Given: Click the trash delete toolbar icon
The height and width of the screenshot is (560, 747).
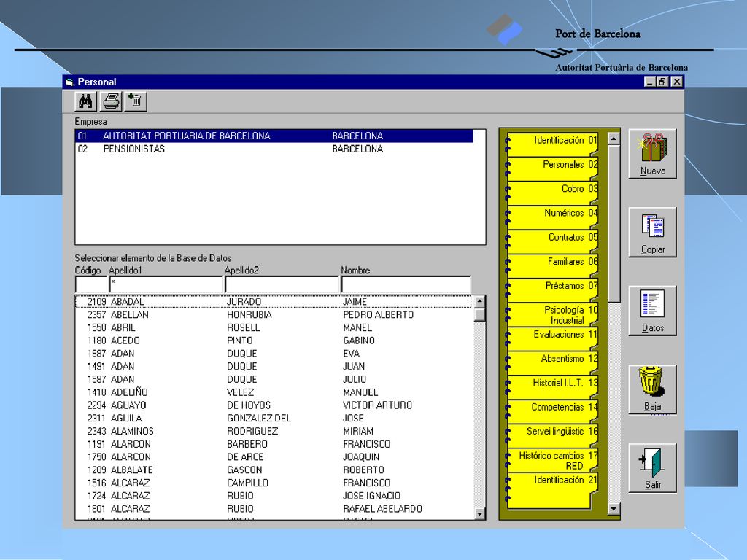Looking at the screenshot, I should coord(136,101).
